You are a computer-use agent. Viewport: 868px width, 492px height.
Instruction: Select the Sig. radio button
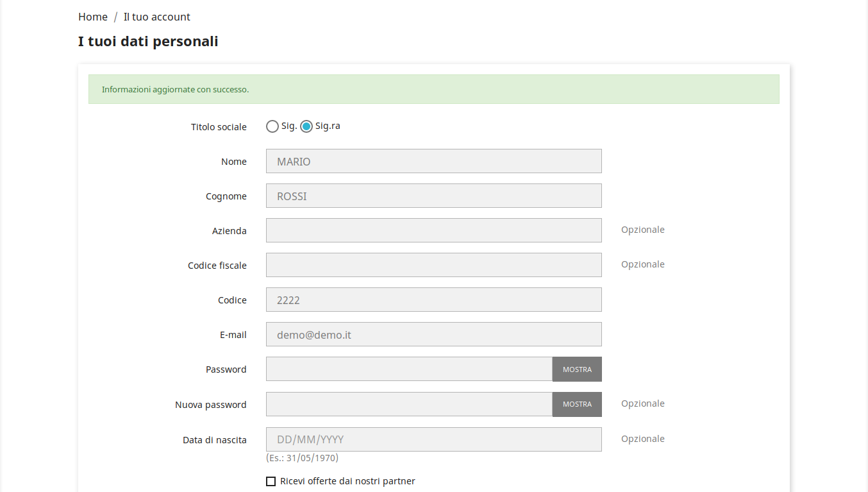(272, 126)
